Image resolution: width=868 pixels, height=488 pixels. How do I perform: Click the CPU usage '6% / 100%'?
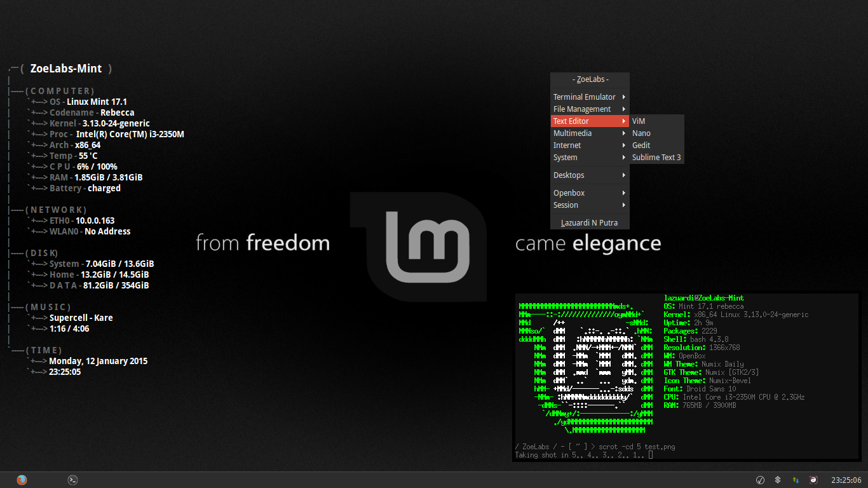tap(97, 166)
